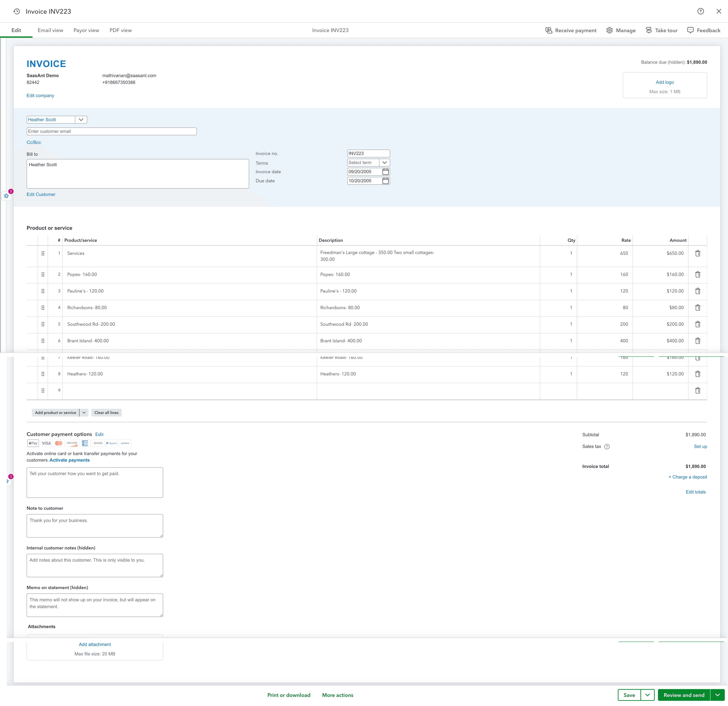Screen dimensions: 728x706
Task: Open the Invoice date calendar picker
Action: coord(386,171)
